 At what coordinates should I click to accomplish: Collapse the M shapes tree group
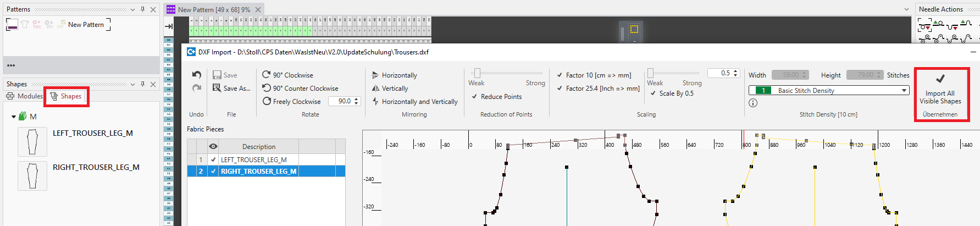[14, 117]
